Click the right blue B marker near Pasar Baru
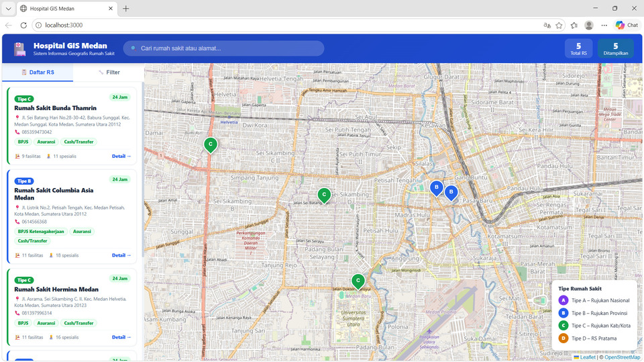644x362 pixels. [451, 193]
